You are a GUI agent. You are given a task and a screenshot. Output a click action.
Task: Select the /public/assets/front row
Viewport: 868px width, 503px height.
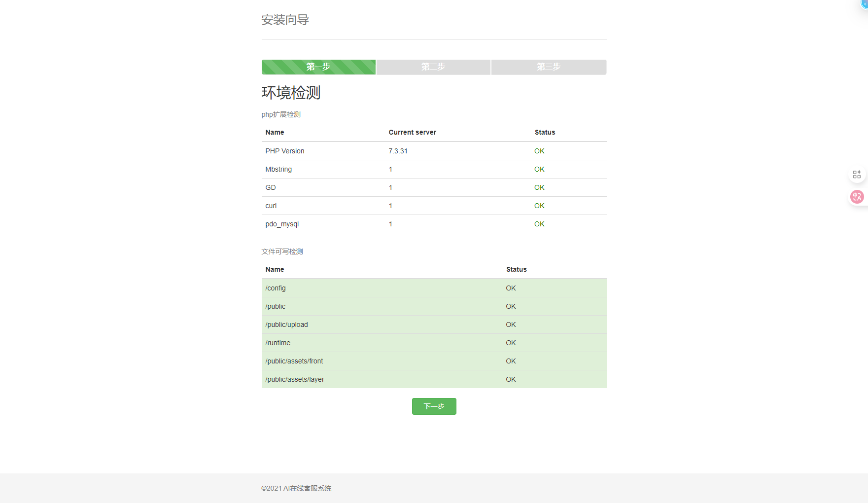(434, 361)
